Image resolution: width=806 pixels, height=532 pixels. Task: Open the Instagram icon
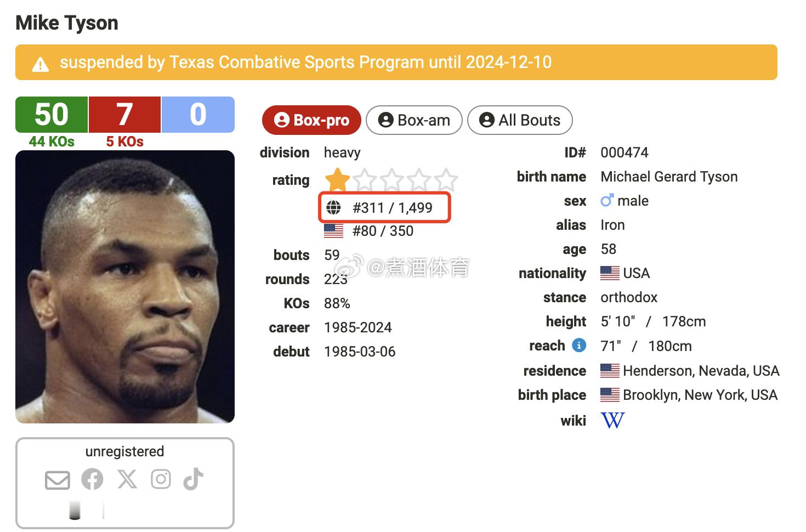coord(161,479)
